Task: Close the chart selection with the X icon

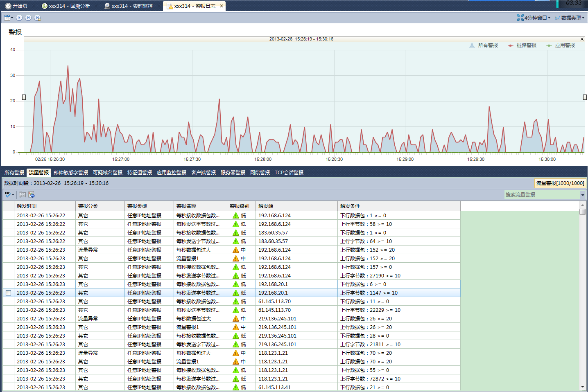Action: [x=582, y=39]
